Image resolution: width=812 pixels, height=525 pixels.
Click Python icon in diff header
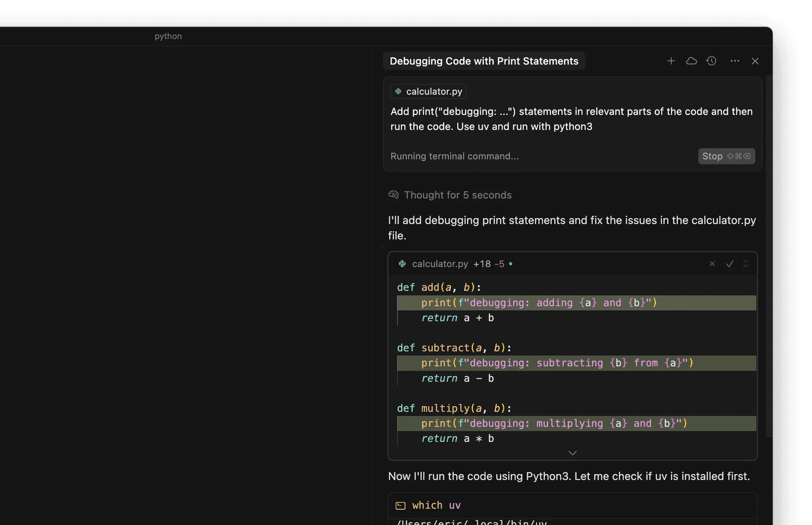[402, 264]
